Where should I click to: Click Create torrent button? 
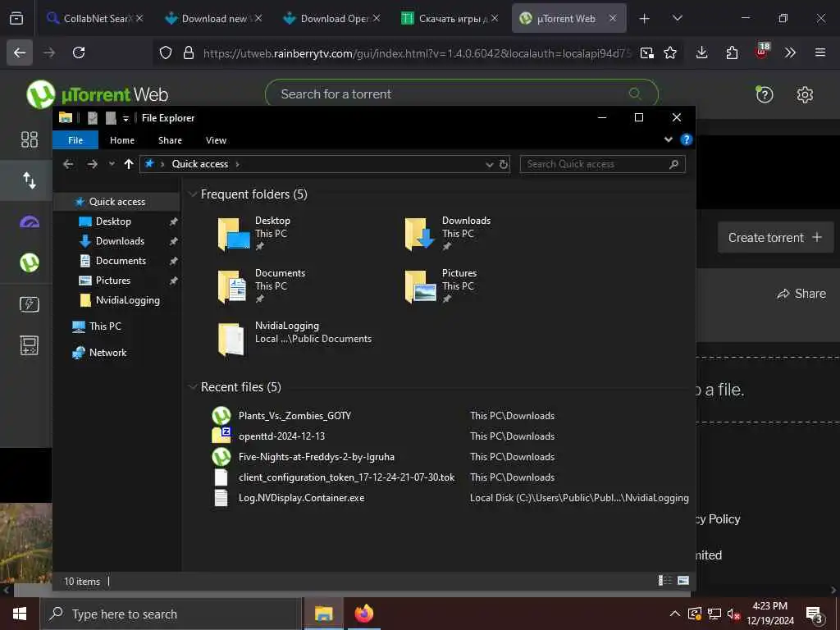pyautogui.click(x=775, y=237)
